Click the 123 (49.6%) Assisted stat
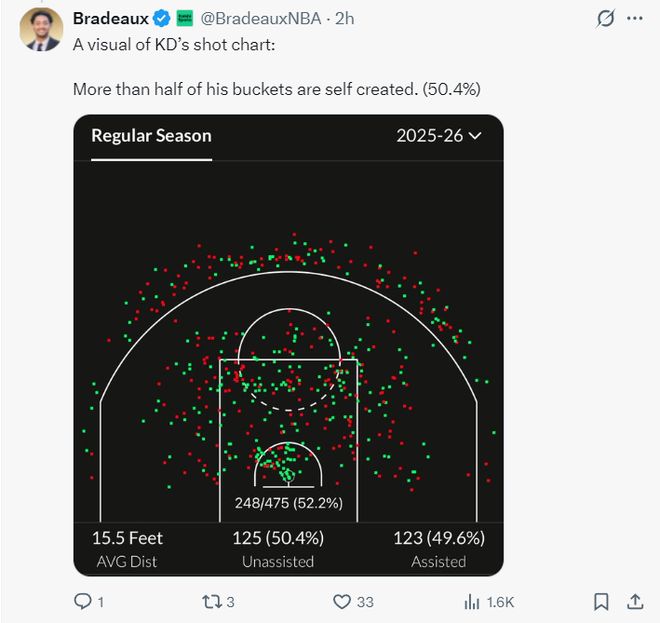The image size is (660, 623). [x=438, y=548]
